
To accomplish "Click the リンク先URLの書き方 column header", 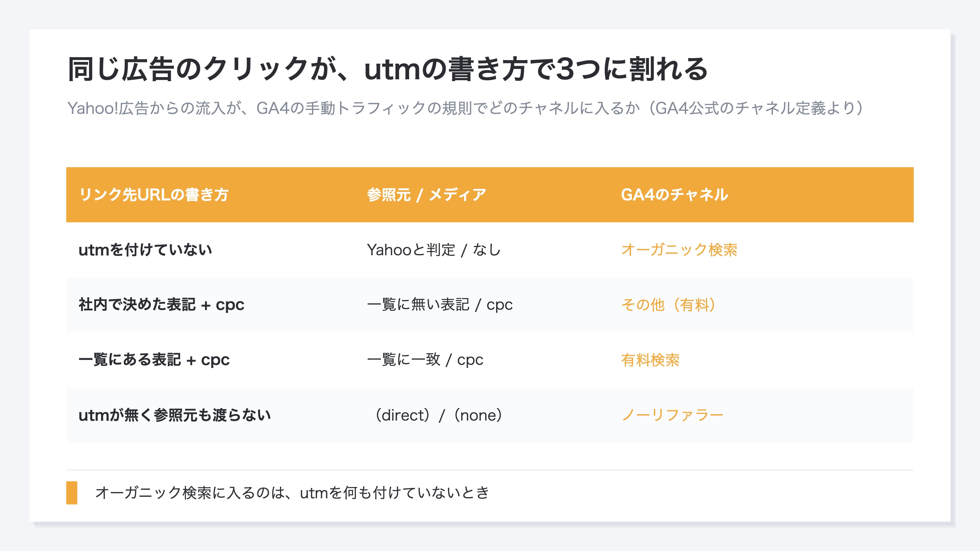I will (x=153, y=195).
